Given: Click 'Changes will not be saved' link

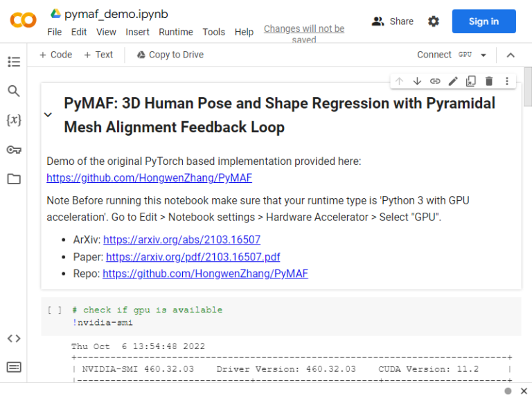Looking at the screenshot, I should click(304, 33).
